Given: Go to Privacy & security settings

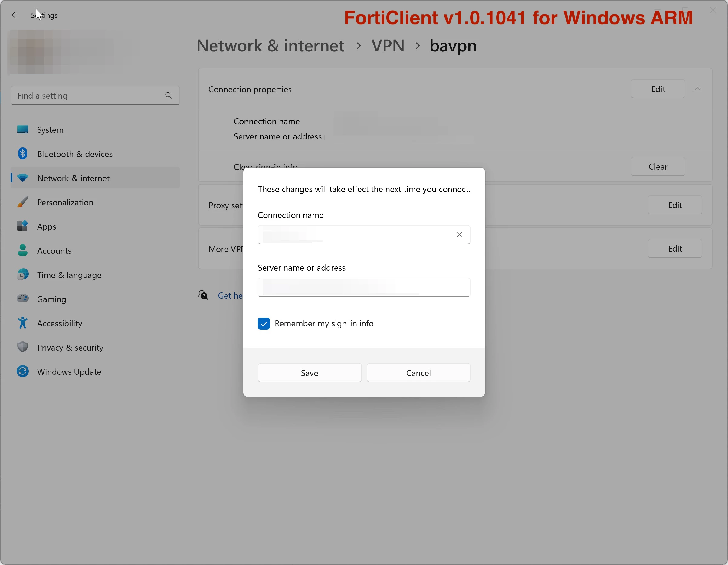Looking at the screenshot, I should coord(95,348).
